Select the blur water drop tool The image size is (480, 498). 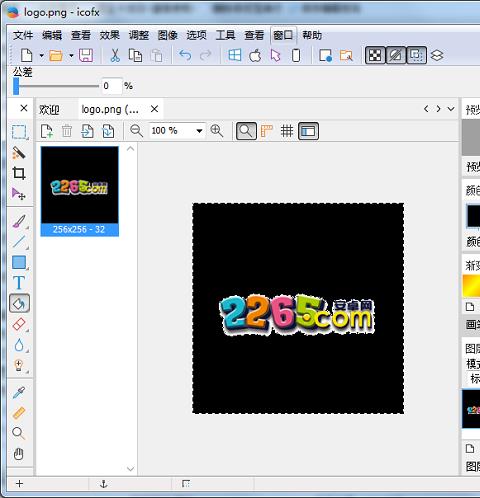pyautogui.click(x=19, y=345)
